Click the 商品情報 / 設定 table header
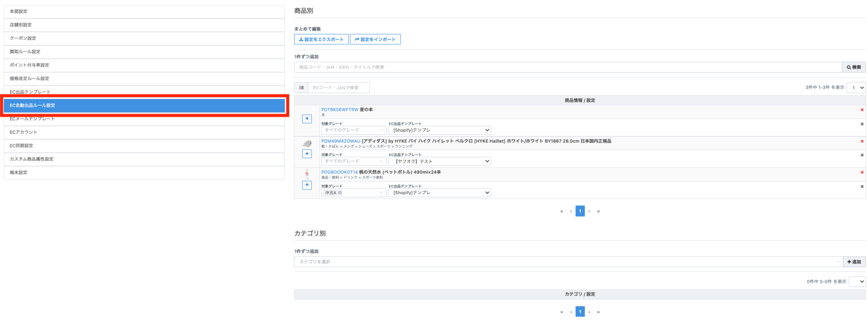This screenshot has width=868, height=323. (580, 100)
